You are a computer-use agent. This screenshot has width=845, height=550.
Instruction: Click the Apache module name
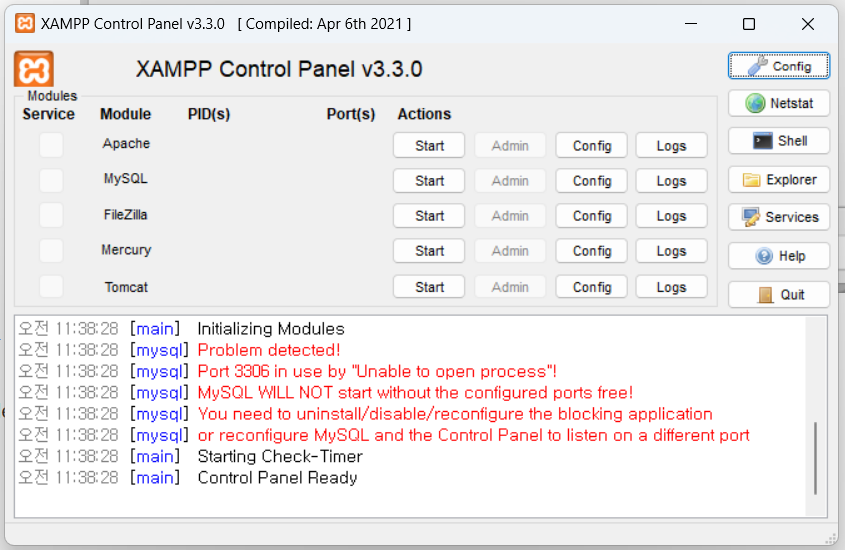coord(126,143)
